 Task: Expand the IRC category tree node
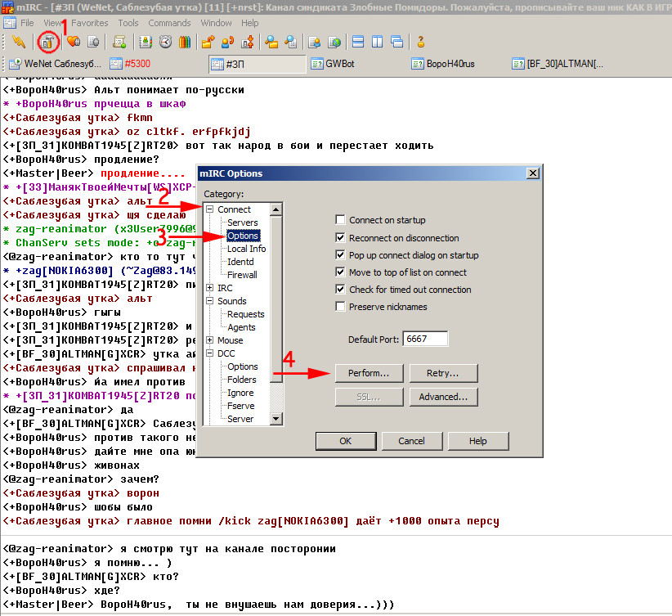[209, 288]
